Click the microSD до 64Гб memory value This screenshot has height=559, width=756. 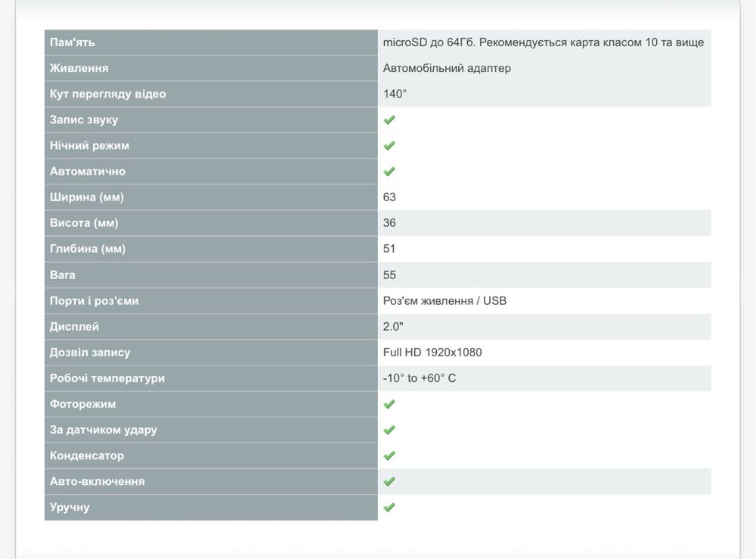[544, 42]
